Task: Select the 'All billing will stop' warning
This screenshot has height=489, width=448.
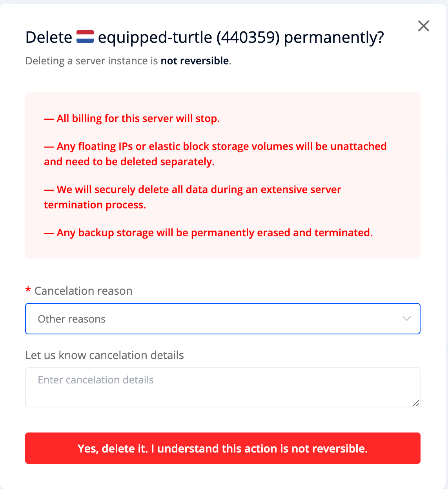Action: (x=132, y=119)
